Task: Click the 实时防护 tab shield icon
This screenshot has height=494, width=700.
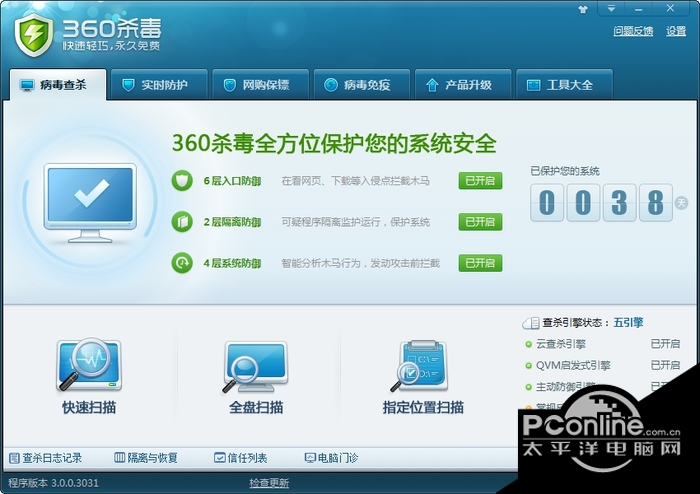Action: (x=129, y=85)
